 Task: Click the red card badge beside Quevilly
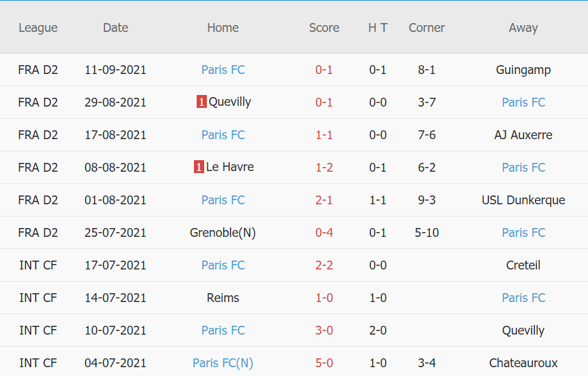point(201,102)
